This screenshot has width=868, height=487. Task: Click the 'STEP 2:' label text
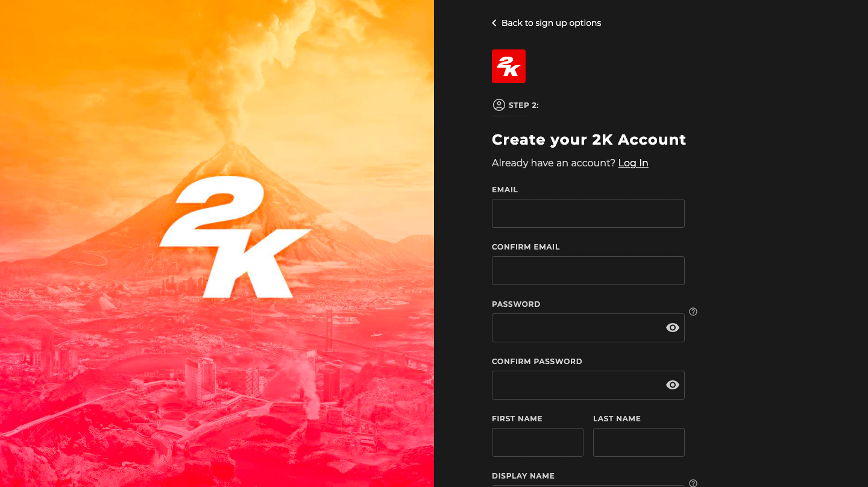[524, 105]
